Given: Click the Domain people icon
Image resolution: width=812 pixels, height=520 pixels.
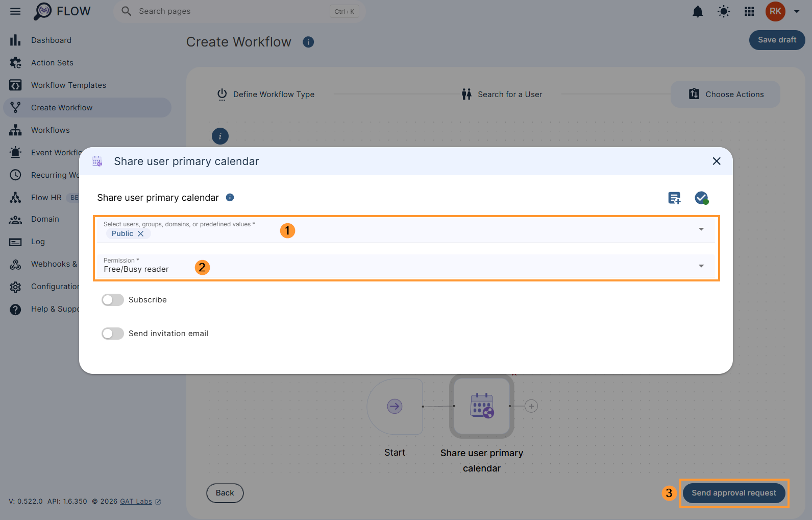Looking at the screenshot, I should tap(15, 220).
